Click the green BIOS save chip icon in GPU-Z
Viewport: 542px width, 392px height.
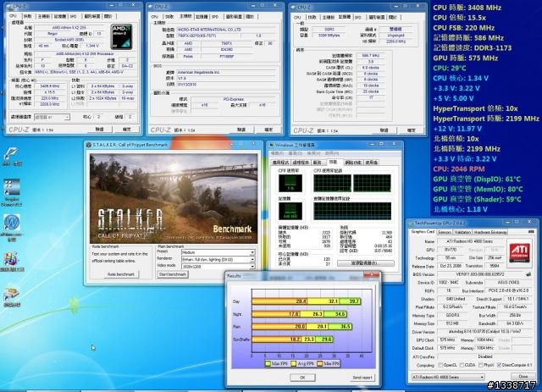click(x=528, y=273)
